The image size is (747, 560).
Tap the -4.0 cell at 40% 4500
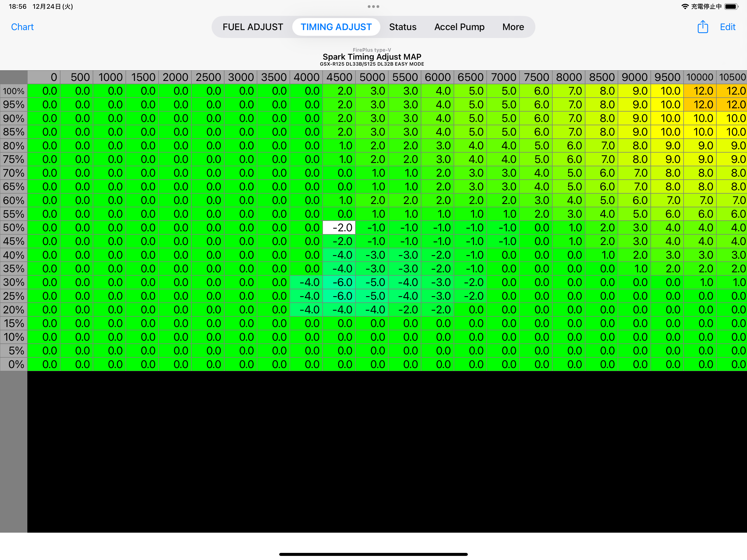pyautogui.click(x=339, y=255)
